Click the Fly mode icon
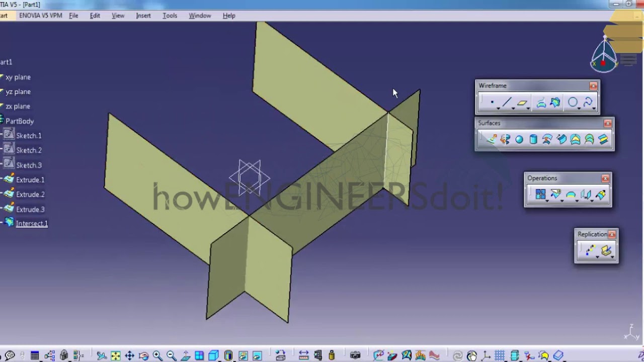644x362 pixels. pos(102,356)
